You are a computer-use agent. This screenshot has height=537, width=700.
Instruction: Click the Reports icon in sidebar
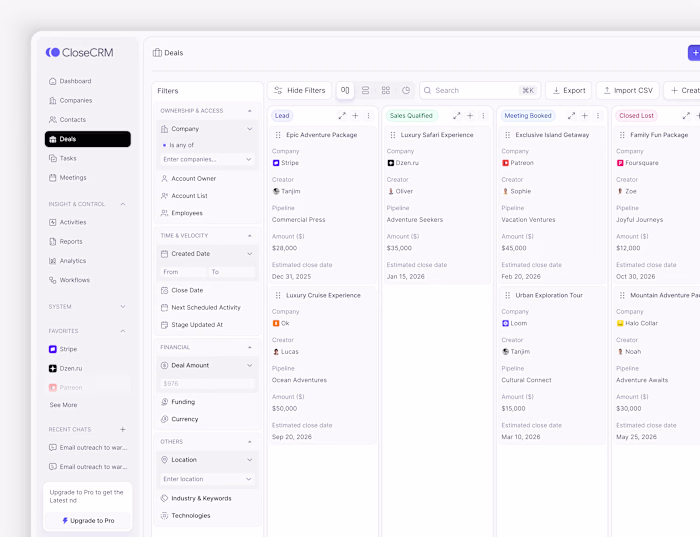(x=53, y=241)
